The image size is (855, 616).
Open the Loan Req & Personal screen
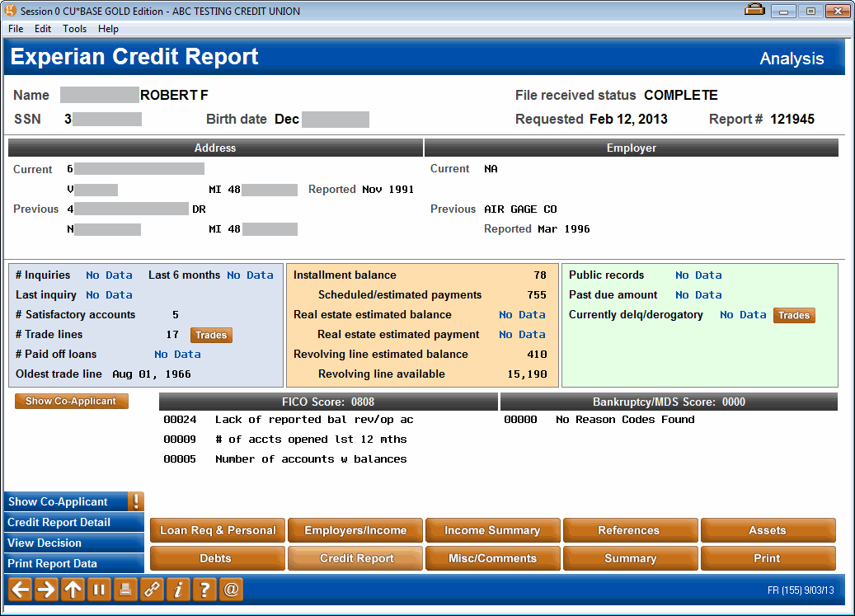click(218, 530)
